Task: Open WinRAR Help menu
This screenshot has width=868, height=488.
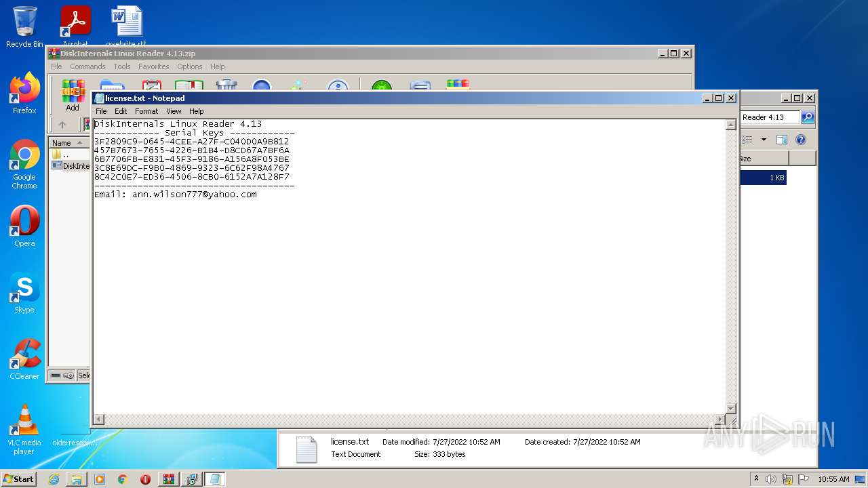Action: click(218, 66)
